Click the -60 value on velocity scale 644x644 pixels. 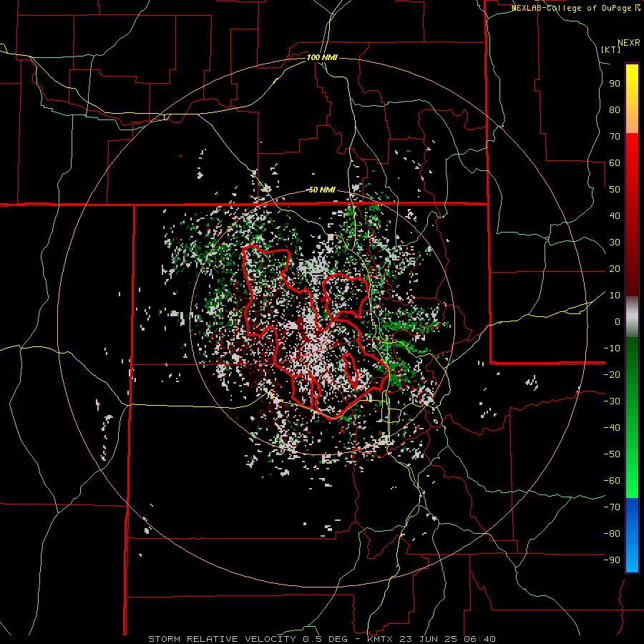(x=612, y=481)
